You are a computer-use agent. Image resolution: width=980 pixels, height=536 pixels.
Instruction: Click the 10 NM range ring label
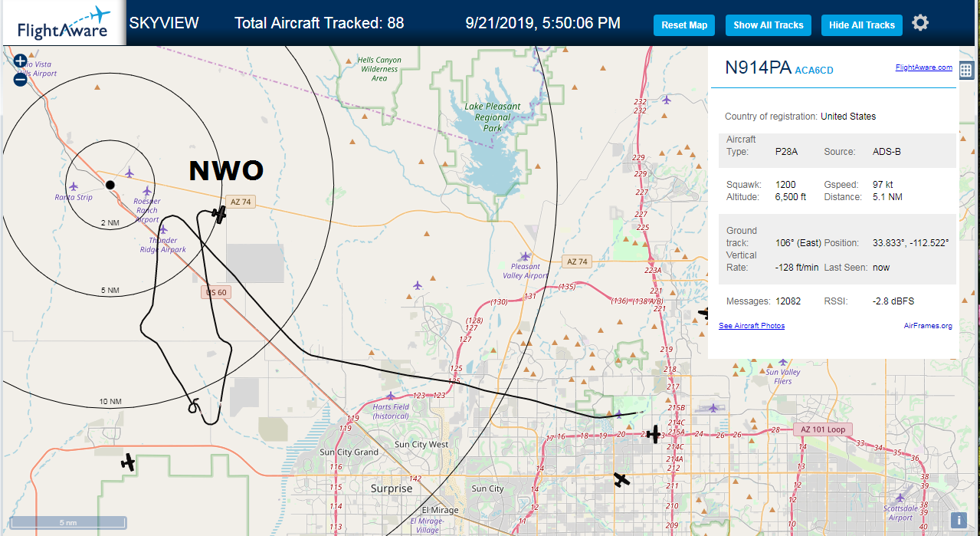(110, 402)
